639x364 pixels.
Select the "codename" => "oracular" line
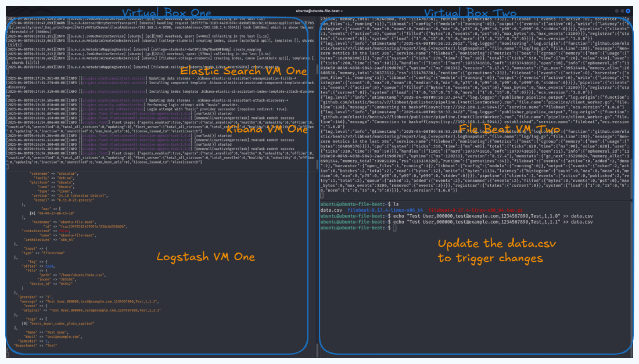pos(54,174)
